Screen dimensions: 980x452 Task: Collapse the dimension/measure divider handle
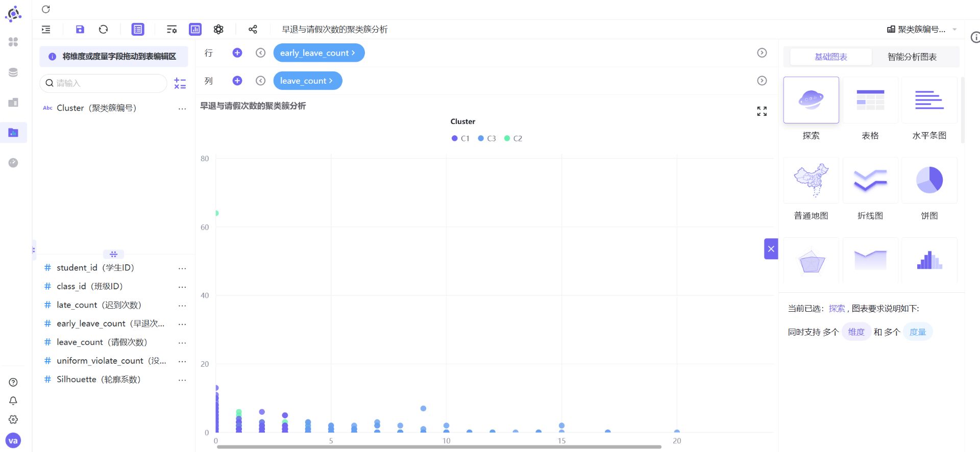(113, 254)
